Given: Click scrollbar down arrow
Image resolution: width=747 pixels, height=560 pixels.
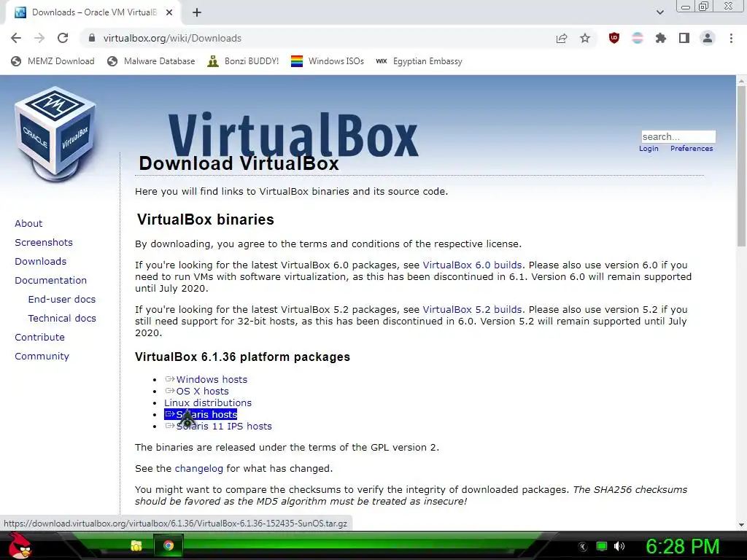Looking at the screenshot, I should tap(741, 524).
